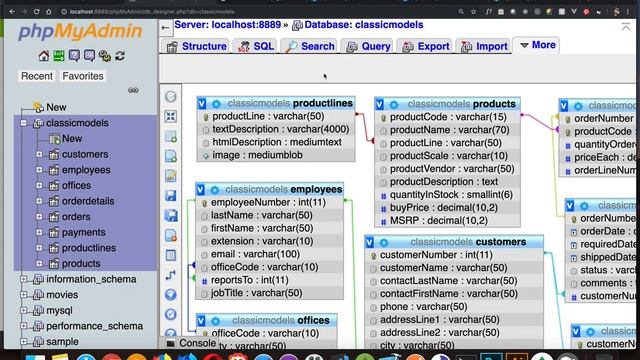
Task: View designer in fullscreen
Action: tap(171, 116)
